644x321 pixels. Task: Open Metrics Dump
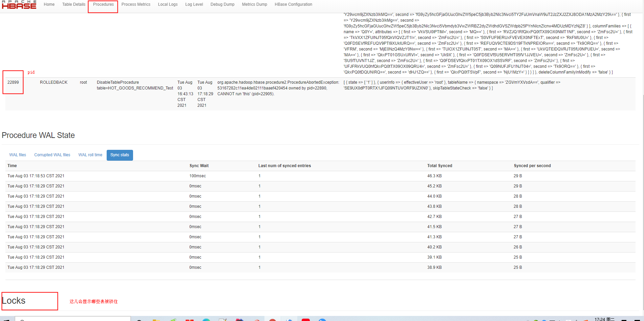tap(254, 4)
